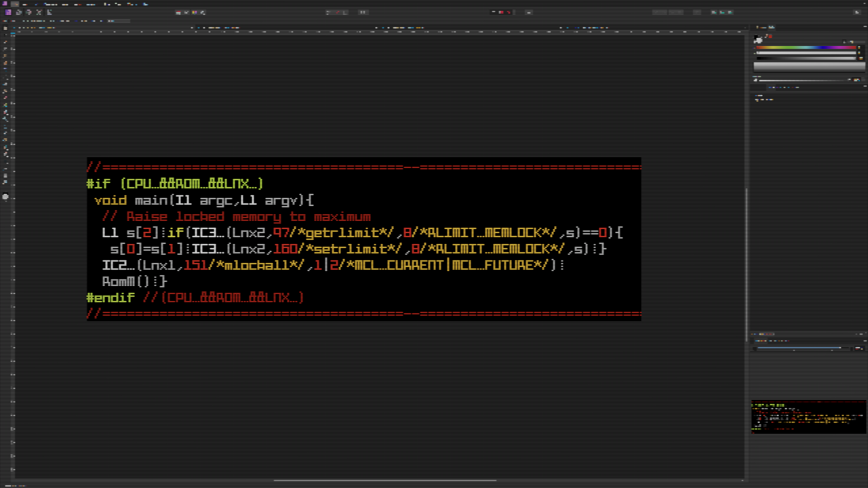Screen dimensions: 868x488
Task: Click the 'mlockall' comment in the code
Action: [x=256, y=265]
